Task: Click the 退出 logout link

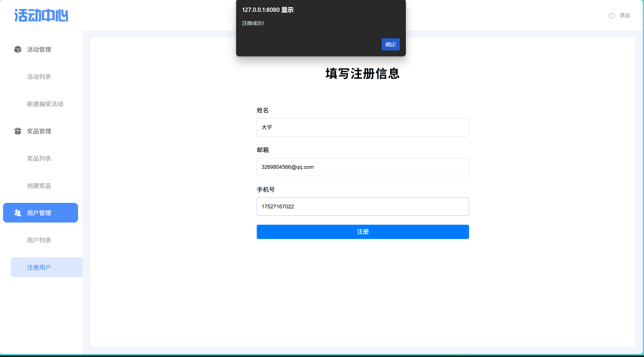Action: coord(624,15)
